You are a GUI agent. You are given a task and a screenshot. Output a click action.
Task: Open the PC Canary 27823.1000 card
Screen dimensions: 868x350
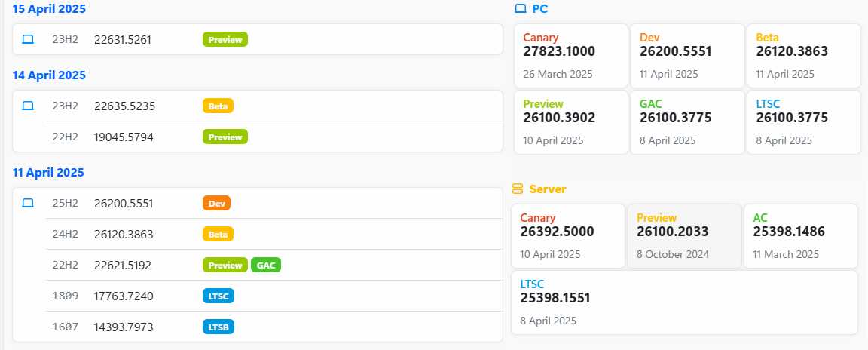click(571, 55)
